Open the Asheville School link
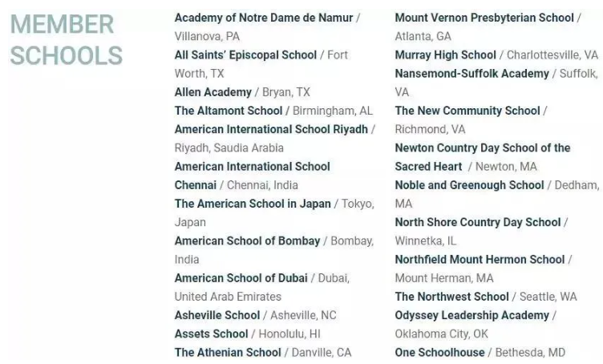This screenshot has width=603, height=364. click(217, 315)
